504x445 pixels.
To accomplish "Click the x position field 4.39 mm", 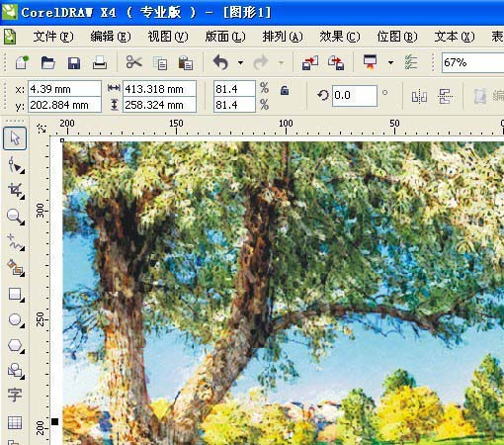I will [64, 89].
